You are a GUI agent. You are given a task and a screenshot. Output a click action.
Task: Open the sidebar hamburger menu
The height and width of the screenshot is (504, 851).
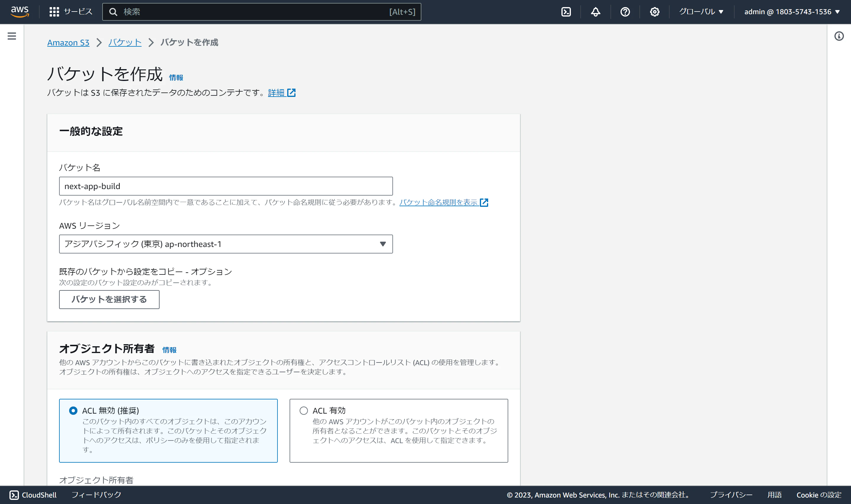(12, 36)
